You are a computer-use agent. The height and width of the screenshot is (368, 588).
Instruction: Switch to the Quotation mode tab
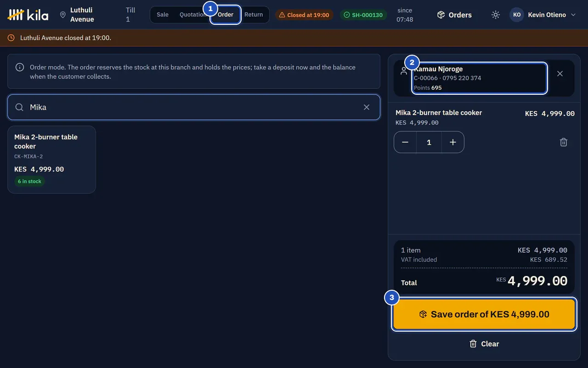point(192,15)
